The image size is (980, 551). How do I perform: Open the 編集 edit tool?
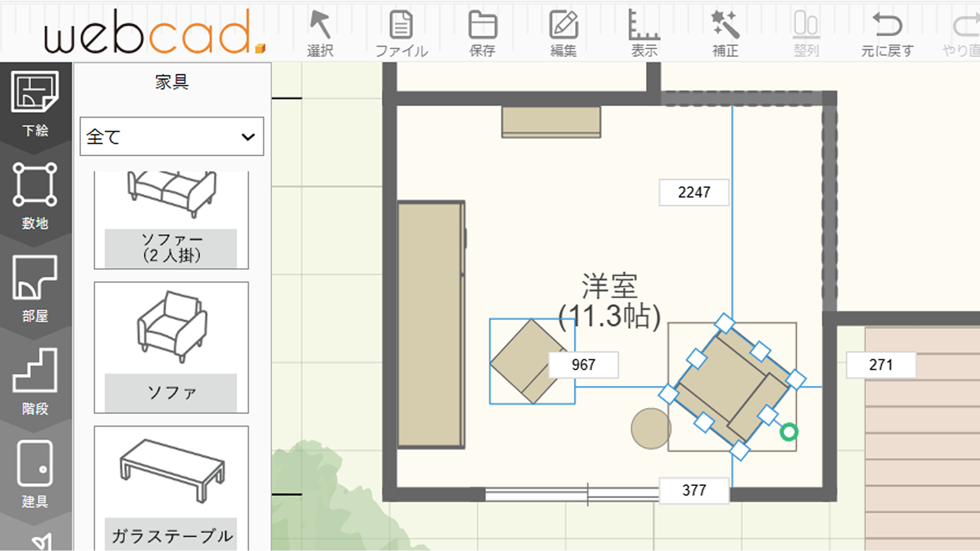pyautogui.click(x=563, y=33)
